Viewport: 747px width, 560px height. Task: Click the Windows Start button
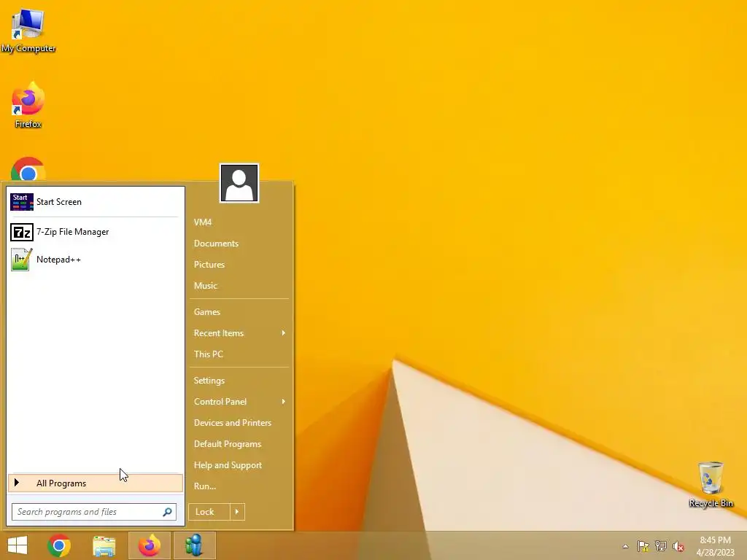(x=18, y=545)
